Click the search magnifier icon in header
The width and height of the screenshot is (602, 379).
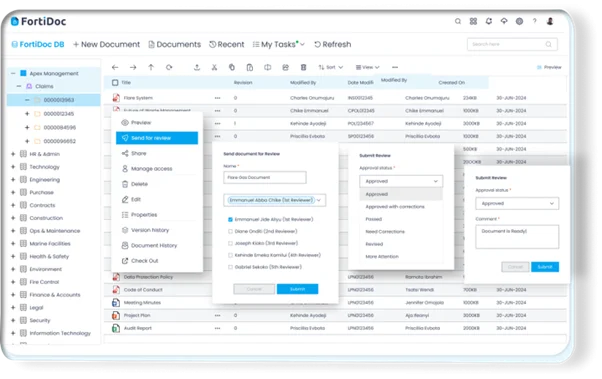click(458, 22)
